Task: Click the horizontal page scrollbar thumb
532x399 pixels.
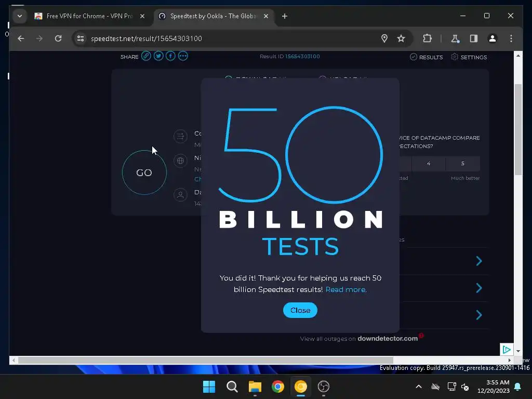Action: point(206,360)
